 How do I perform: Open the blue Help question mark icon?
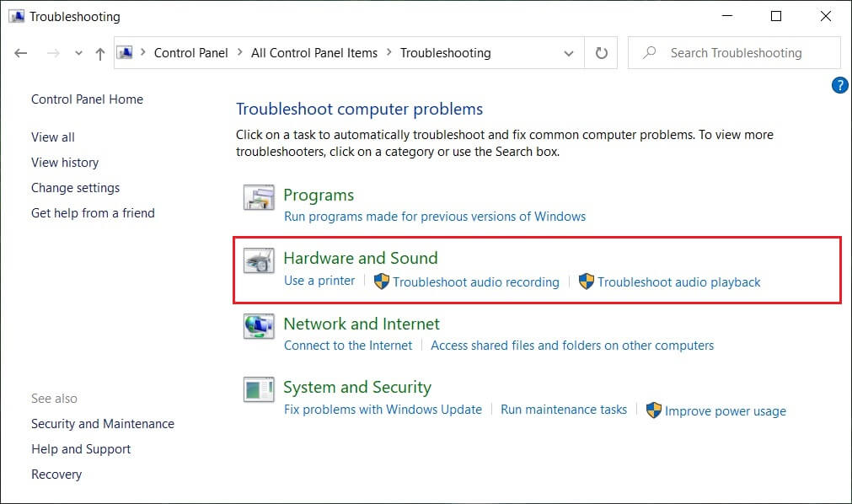click(x=839, y=85)
